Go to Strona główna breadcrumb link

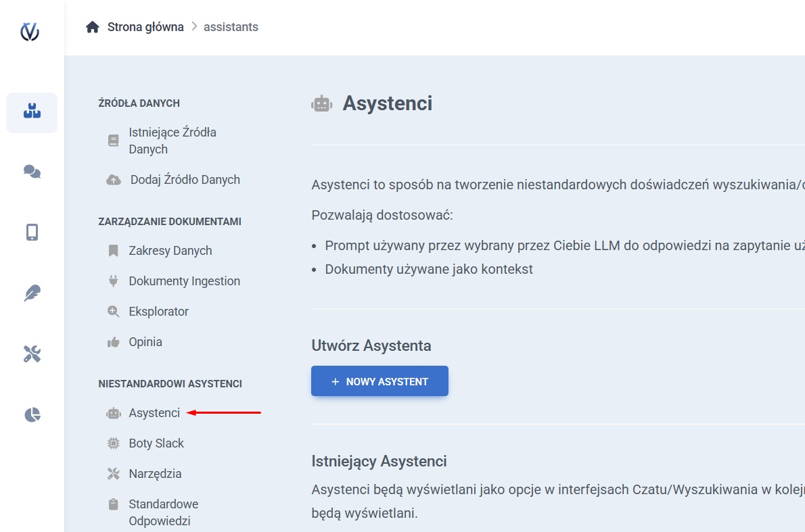(145, 27)
